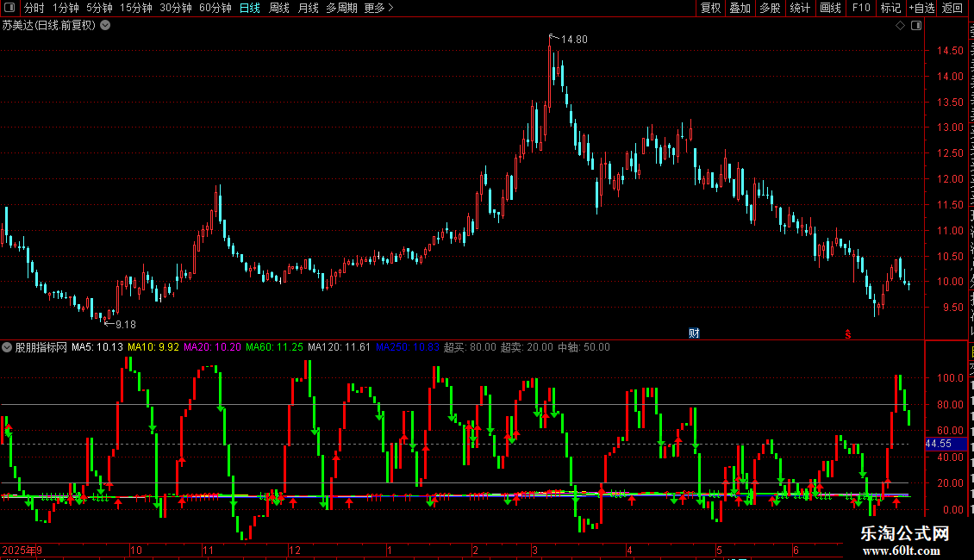
Task: Open 多周期 multi-period view
Action: 341,8
